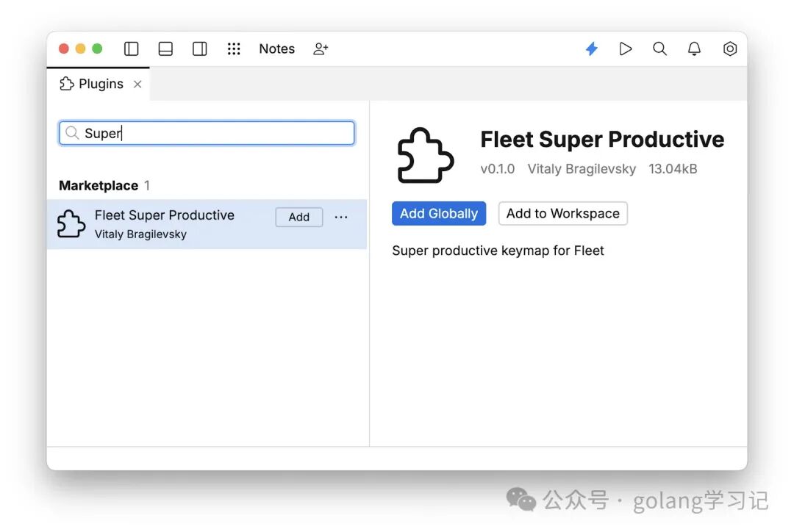This screenshot has height=532, width=794.
Task: Toggle the left sidebar panel
Action: [x=132, y=49]
